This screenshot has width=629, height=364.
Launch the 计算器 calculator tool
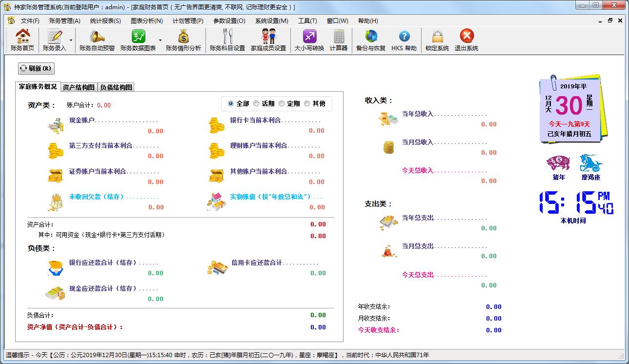click(338, 39)
